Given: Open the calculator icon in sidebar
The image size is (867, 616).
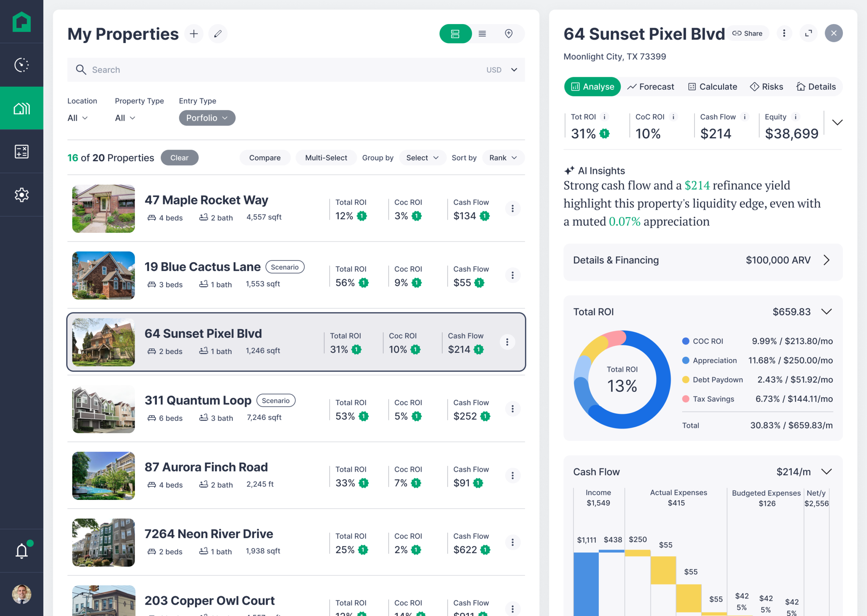Looking at the screenshot, I should (22, 151).
